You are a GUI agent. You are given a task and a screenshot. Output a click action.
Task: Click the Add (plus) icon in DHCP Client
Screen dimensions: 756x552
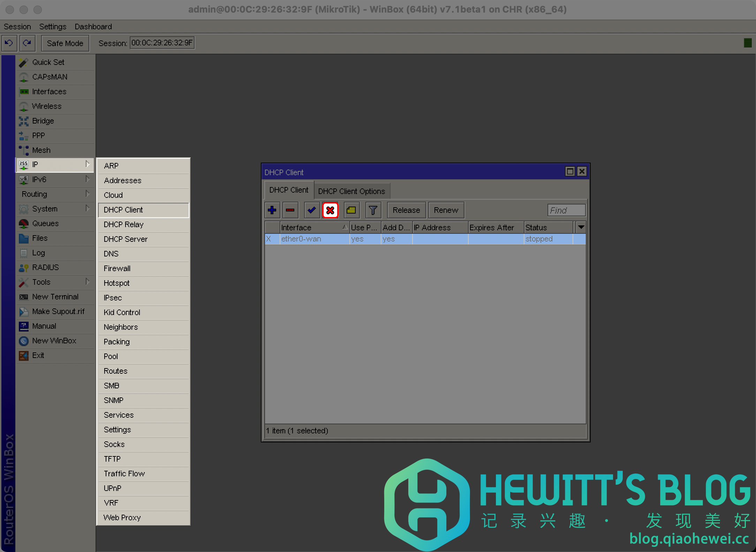click(272, 210)
